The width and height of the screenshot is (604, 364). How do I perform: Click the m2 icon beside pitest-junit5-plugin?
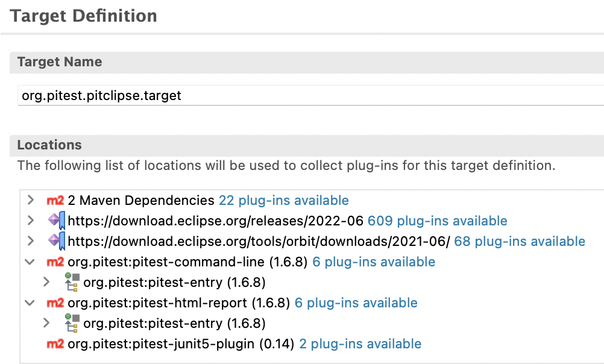tap(55, 344)
